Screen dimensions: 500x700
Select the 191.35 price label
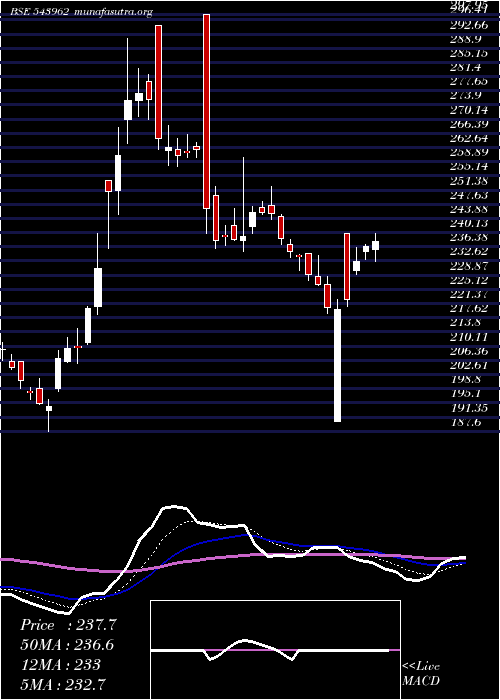tap(469, 408)
